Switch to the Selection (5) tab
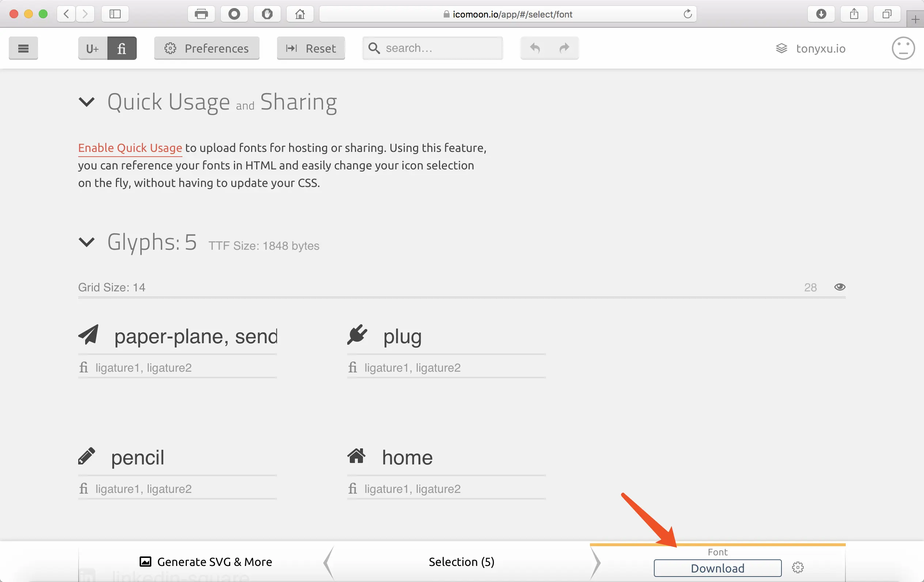The image size is (924, 582). [461, 562]
